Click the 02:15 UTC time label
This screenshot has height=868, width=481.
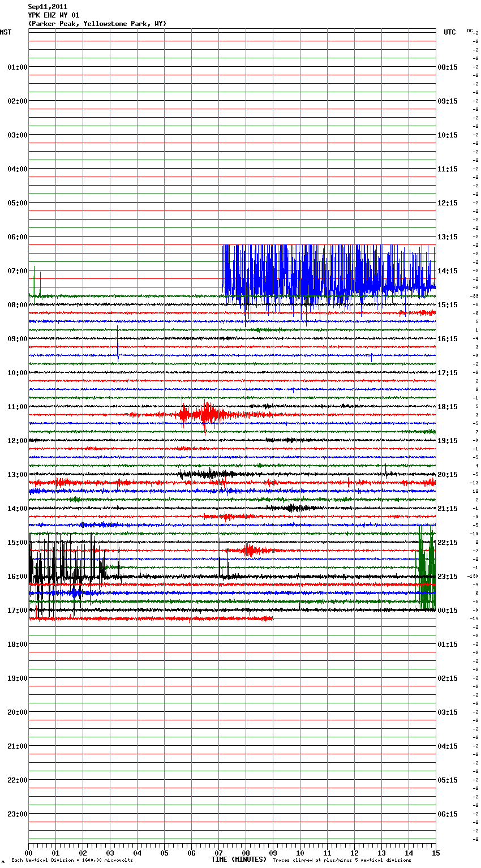tap(448, 678)
